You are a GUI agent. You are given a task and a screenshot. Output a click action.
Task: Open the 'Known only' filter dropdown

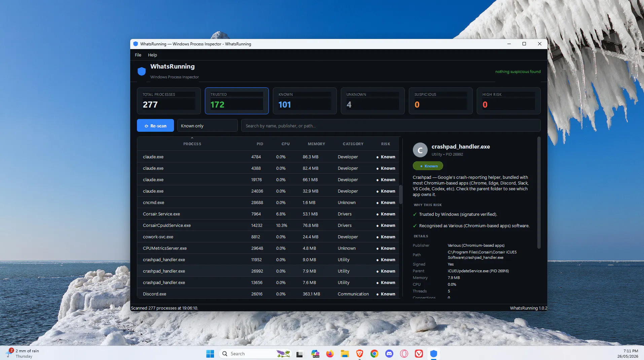click(x=207, y=125)
